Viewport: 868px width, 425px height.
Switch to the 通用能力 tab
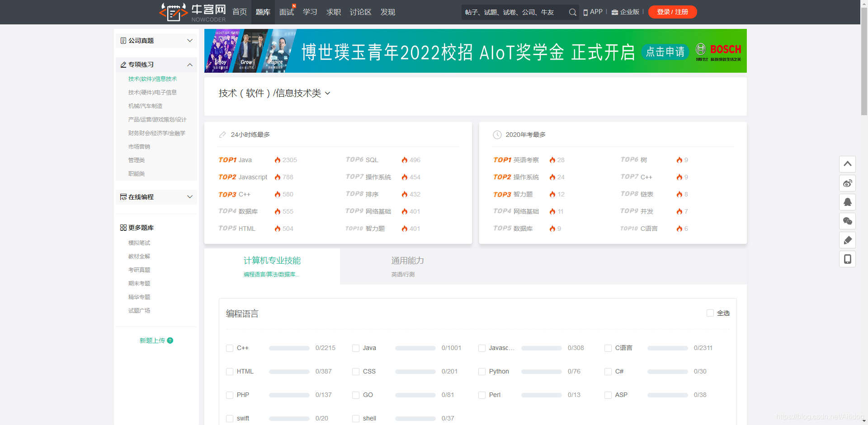coord(408,266)
